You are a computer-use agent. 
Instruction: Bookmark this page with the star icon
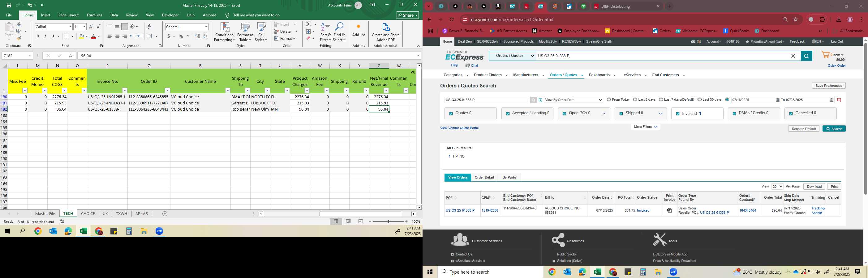point(796,19)
